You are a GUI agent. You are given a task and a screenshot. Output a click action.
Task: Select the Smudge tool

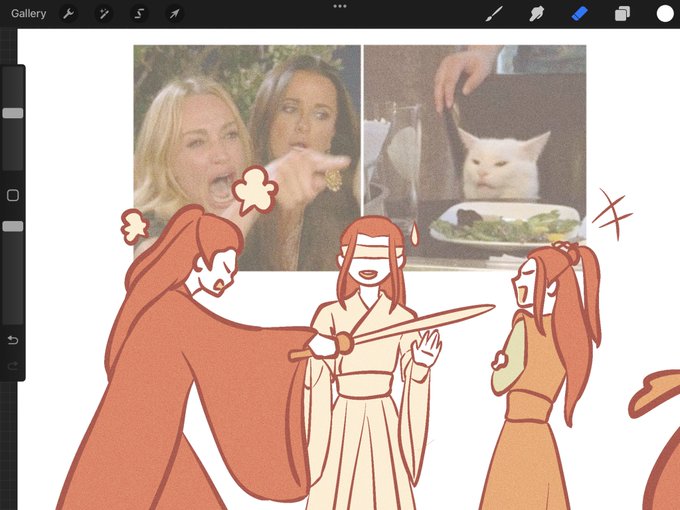[x=536, y=14]
